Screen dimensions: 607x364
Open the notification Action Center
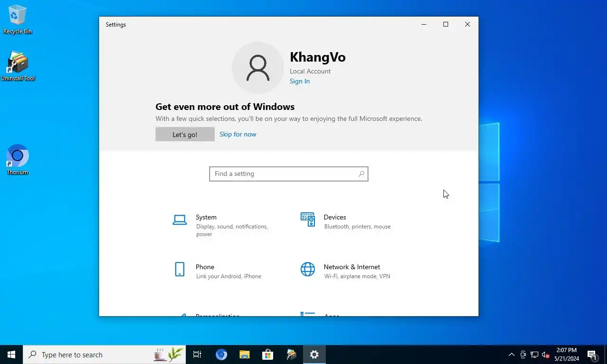pyautogui.click(x=592, y=355)
